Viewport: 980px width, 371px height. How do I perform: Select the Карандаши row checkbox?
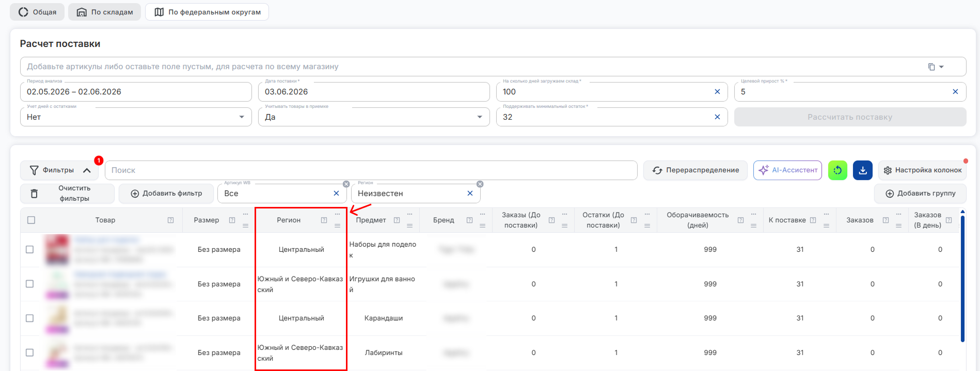30,318
